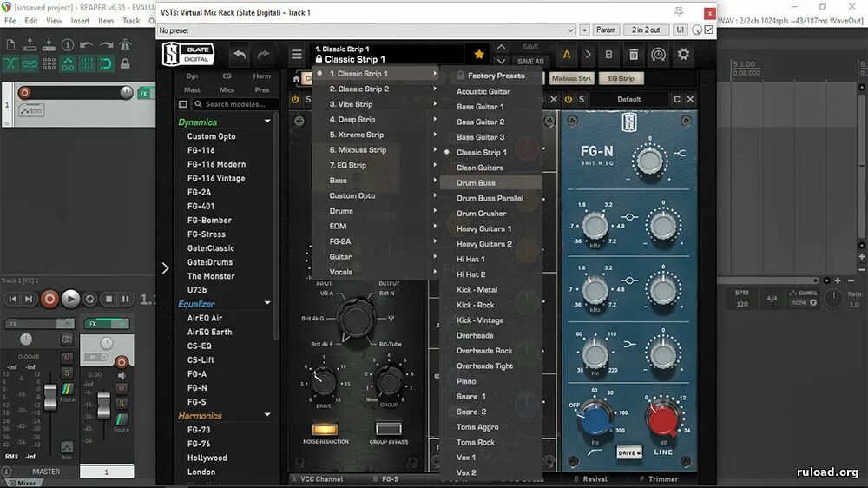This screenshot has height=488, width=868.
Task: Open the REAPER Insert menu
Action: [x=80, y=21]
